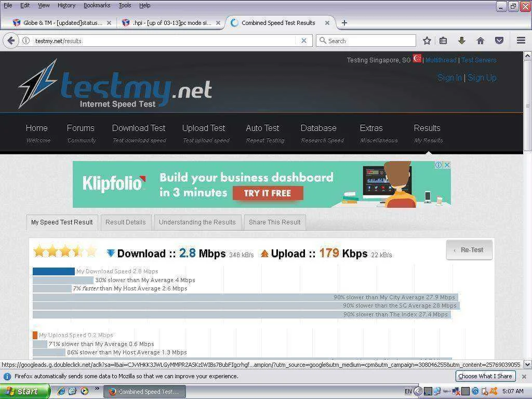Close the .hpi pc mode tab
The image size is (532, 399).
tap(218, 23)
